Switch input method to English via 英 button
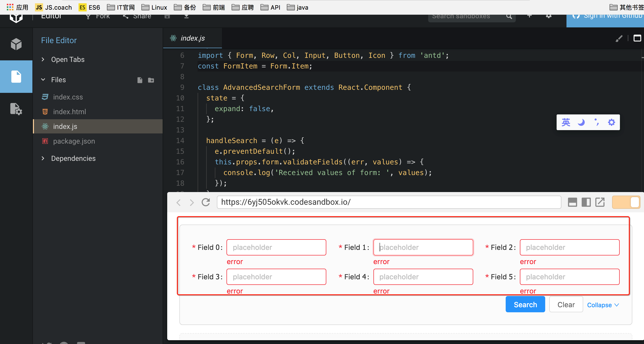Image resolution: width=644 pixels, height=344 pixels. (x=566, y=122)
